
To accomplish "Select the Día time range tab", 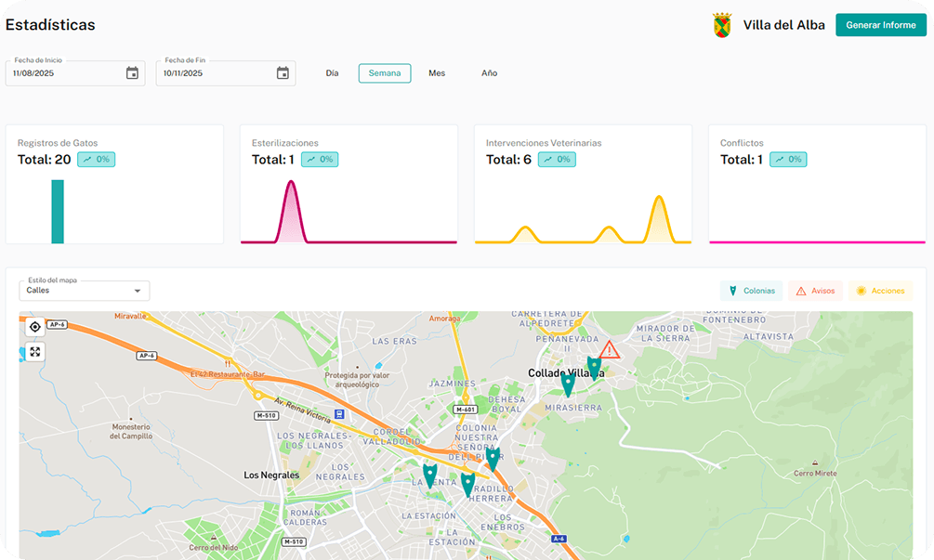I will tap(332, 73).
